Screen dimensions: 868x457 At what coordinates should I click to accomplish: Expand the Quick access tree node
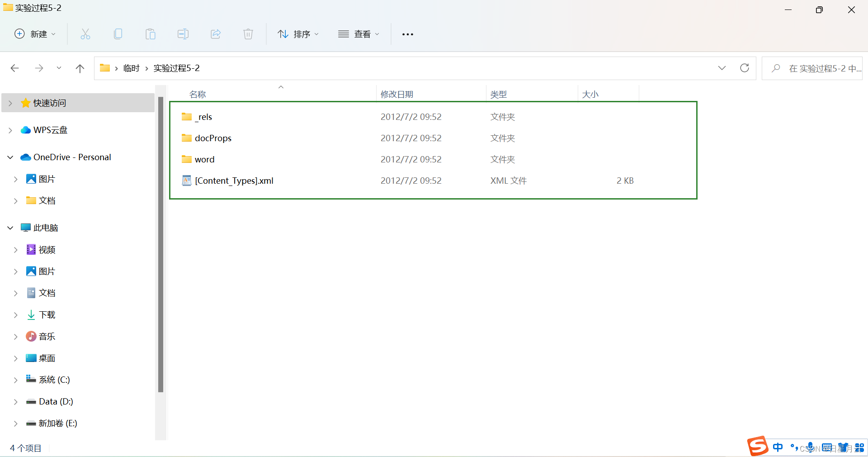point(10,103)
